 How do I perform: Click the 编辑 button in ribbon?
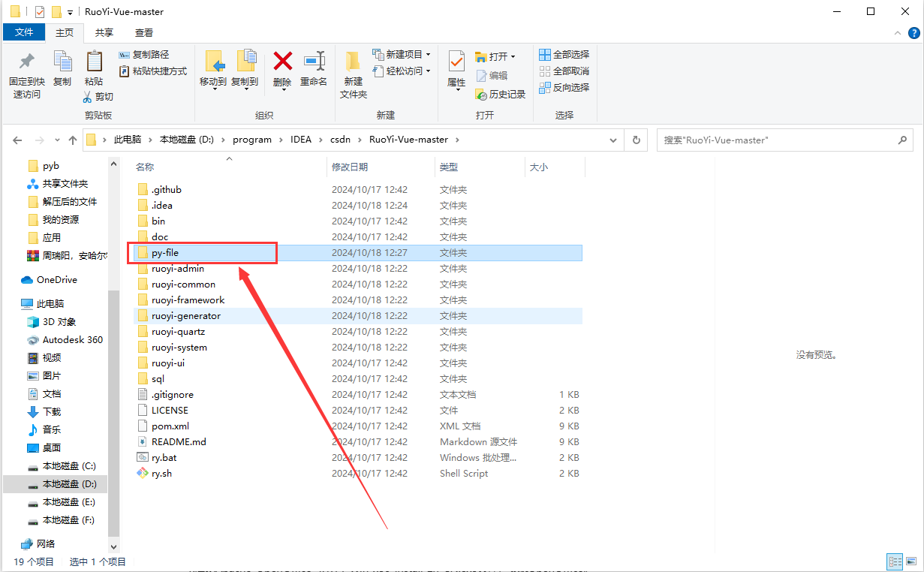(492, 76)
